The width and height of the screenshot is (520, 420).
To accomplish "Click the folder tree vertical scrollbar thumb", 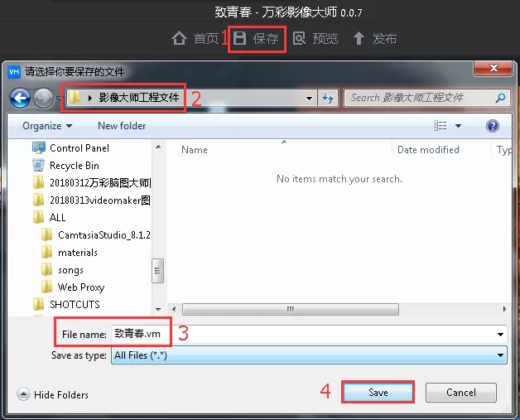I will coord(157,271).
